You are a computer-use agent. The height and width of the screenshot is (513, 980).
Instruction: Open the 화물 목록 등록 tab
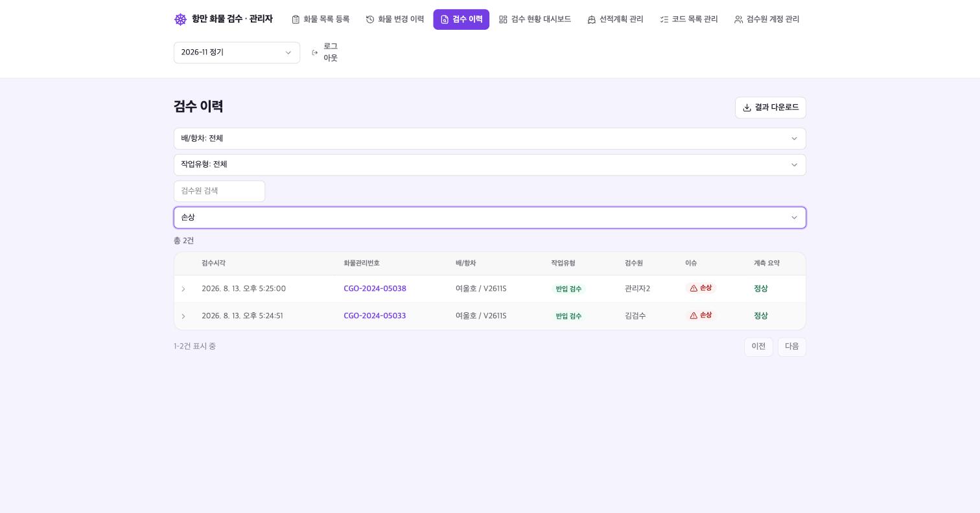pos(320,19)
